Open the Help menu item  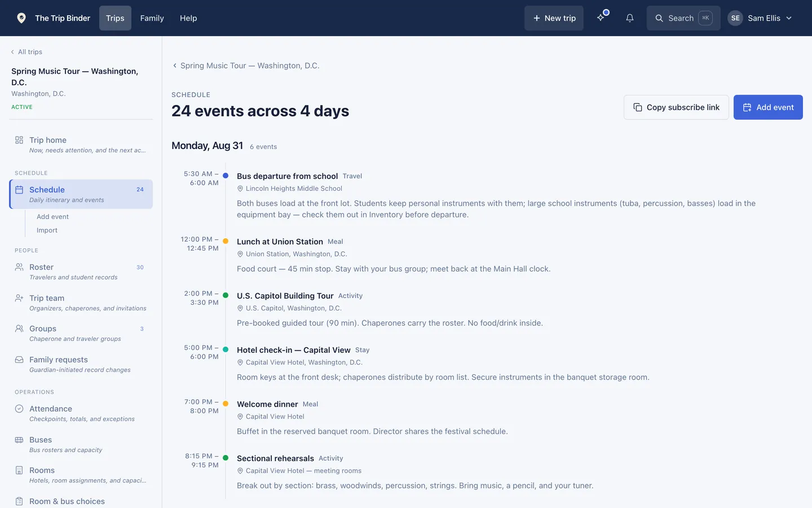(x=188, y=18)
